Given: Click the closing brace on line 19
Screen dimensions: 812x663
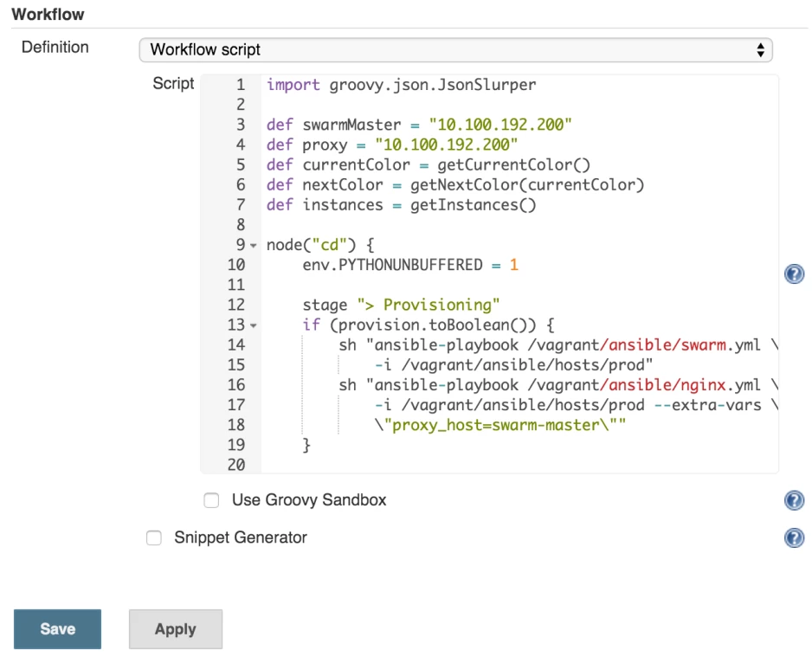Looking at the screenshot, I should click(306, 445).
